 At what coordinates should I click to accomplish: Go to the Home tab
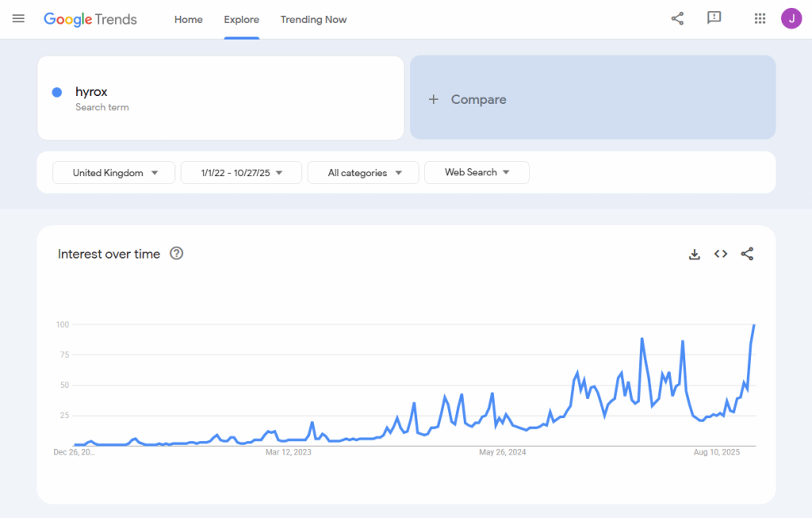188,19
